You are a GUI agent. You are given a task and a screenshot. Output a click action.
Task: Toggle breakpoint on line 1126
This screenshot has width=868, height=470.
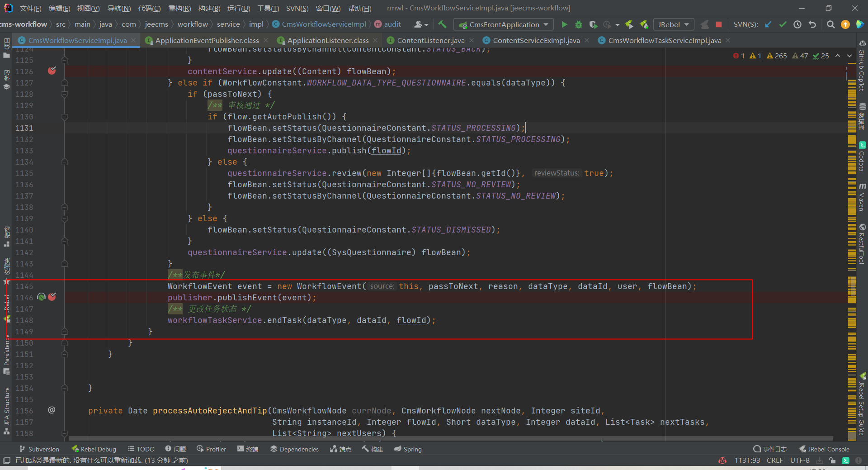click(x=52, y=71)
